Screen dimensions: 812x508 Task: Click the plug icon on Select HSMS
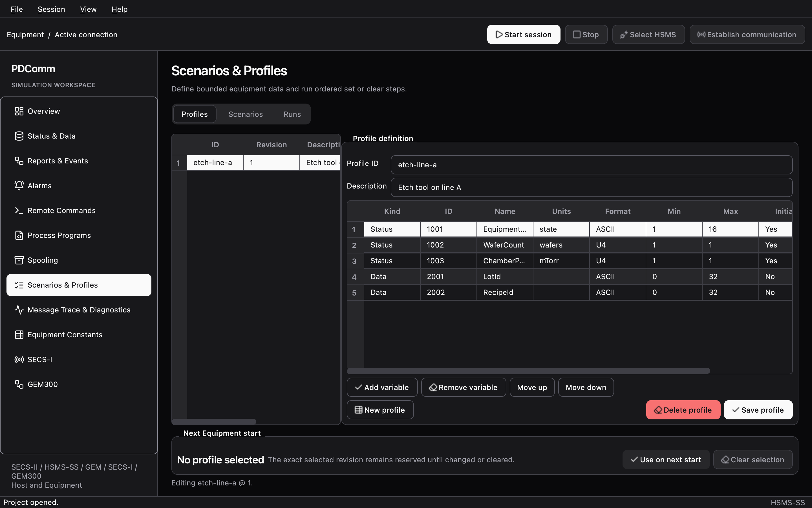point(624,35)
